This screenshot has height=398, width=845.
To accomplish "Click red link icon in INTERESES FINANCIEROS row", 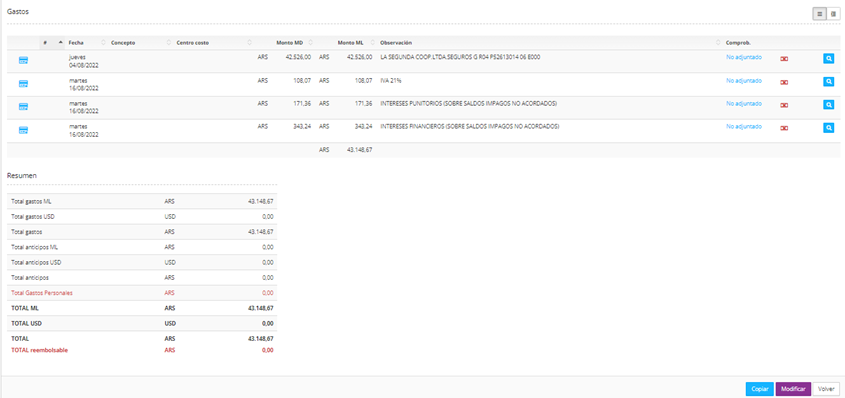I will tap(784, 128).
